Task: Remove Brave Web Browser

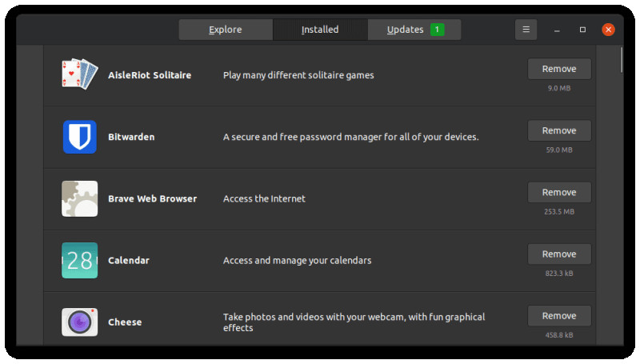Action: 559,192
